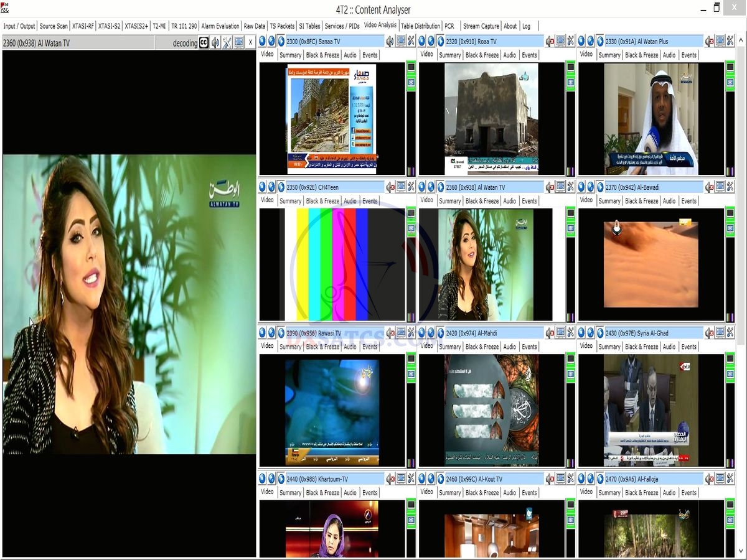Toggle closed captions on Al Watan TV decoder

[204, 42]
